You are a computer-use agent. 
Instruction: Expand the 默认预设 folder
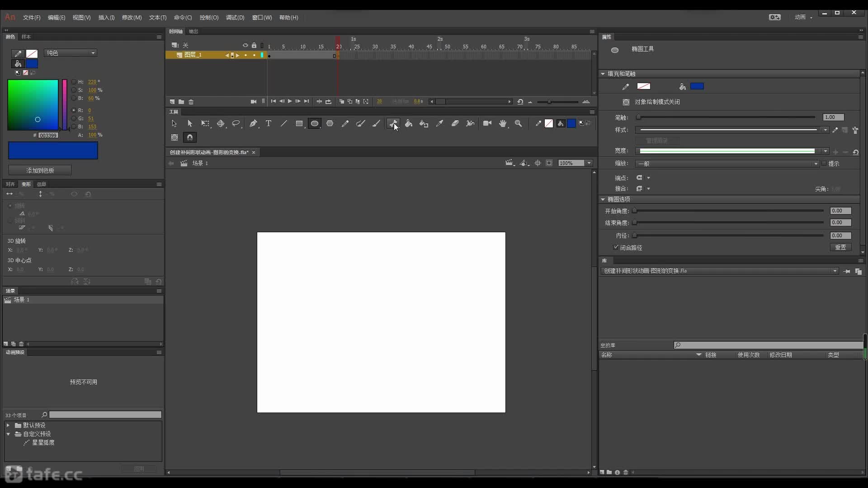point(8,425)
